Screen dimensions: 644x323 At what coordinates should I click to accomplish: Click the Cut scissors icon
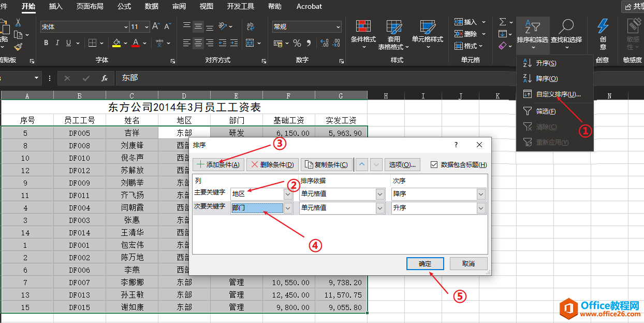[18, 23]
